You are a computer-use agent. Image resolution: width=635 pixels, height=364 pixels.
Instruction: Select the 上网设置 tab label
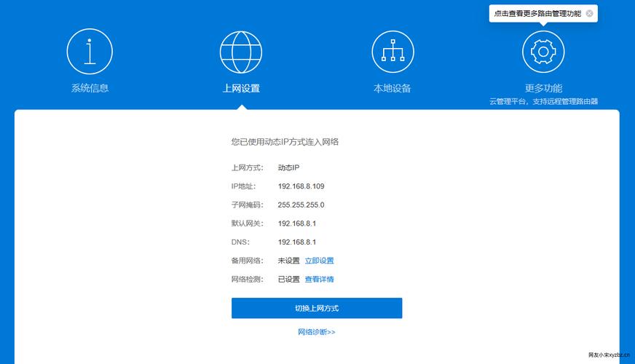[241, 88]
